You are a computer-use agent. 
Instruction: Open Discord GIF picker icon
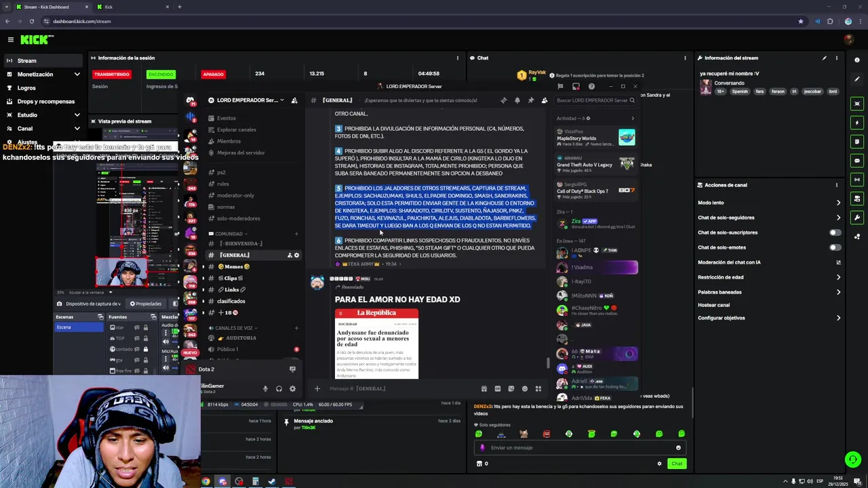(497, 388)
